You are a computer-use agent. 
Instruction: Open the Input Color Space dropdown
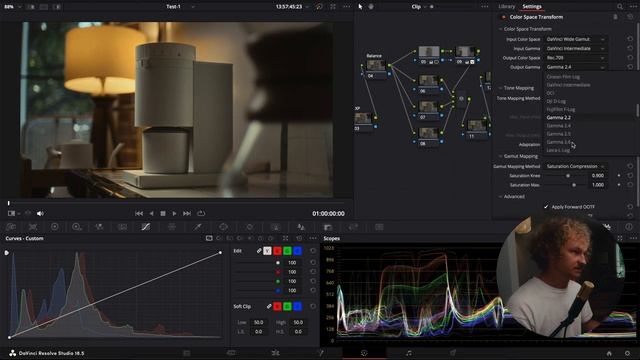tap(576, 39)
